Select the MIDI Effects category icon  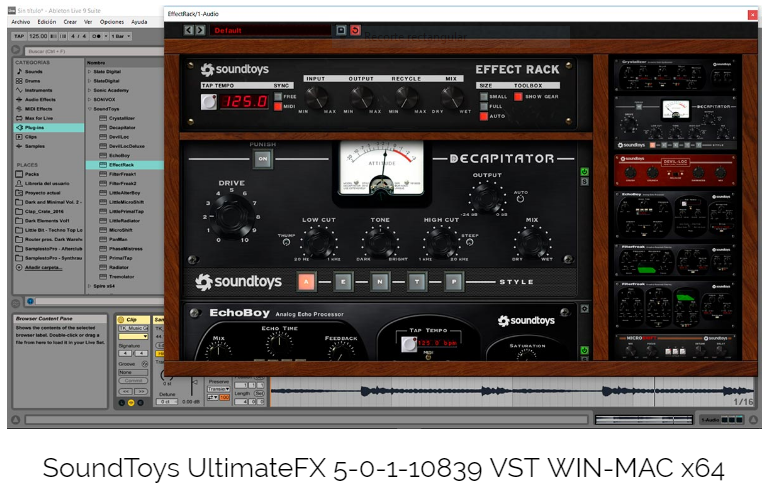(x=19, y=109)
